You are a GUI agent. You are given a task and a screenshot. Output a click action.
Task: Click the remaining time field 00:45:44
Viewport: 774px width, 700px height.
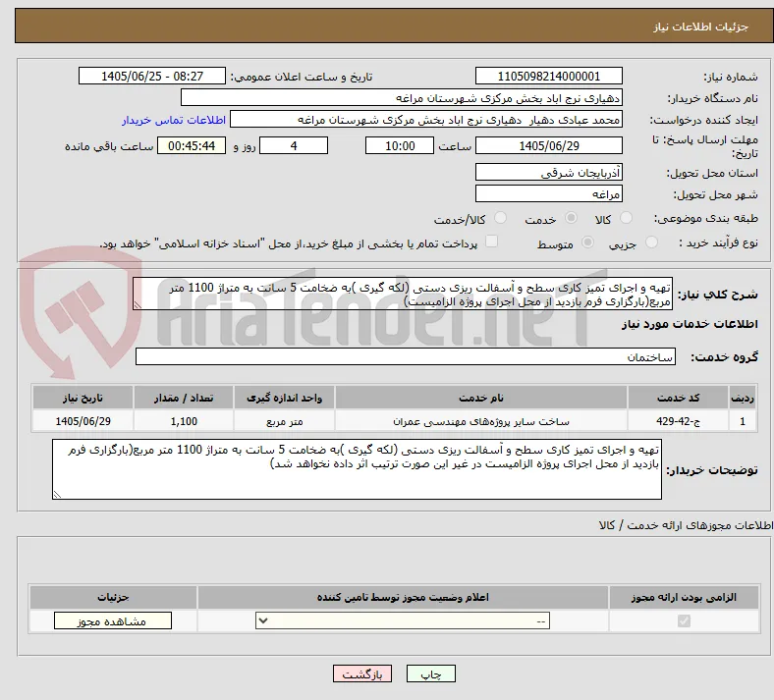coord(192,145)
